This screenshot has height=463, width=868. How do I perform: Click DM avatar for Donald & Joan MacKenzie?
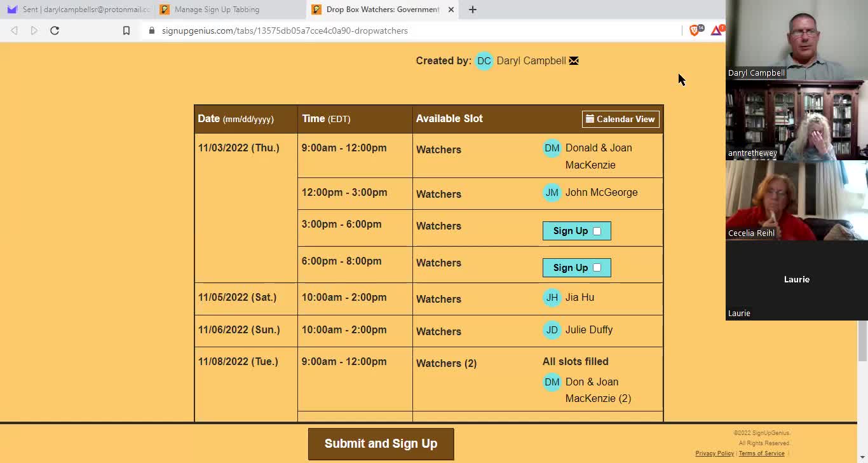552,148
